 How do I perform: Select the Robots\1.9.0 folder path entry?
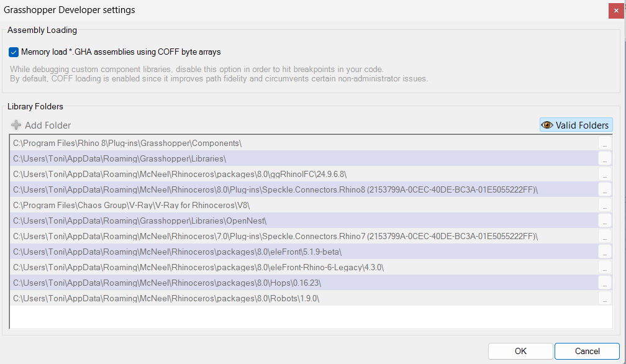304,299
